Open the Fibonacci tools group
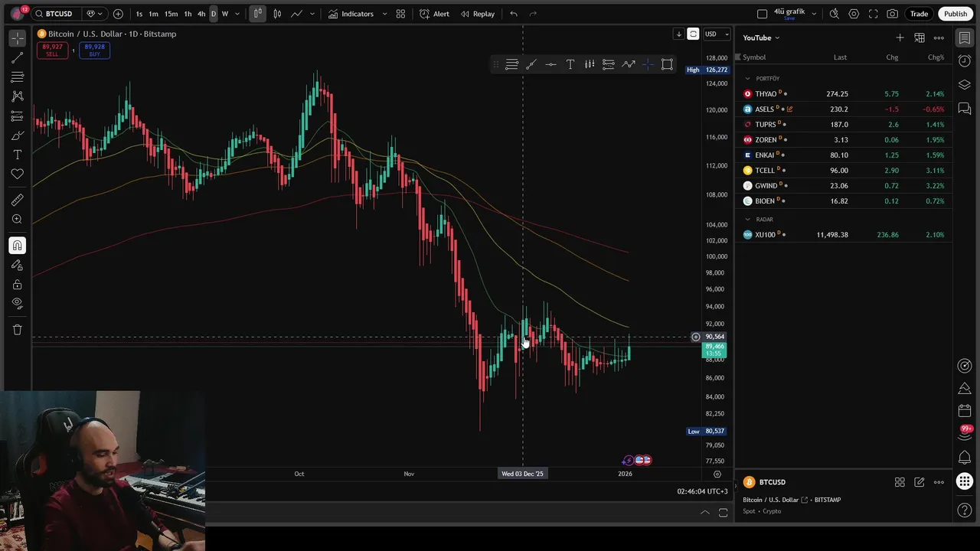 pos(17,77)
